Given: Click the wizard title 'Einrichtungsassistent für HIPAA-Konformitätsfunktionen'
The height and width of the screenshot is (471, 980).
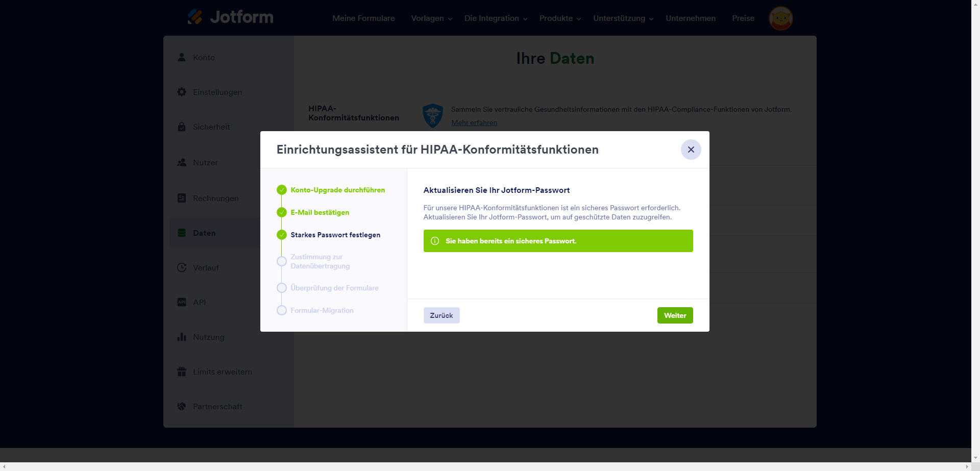Looking at the screenshot, I should pos(437,150).
